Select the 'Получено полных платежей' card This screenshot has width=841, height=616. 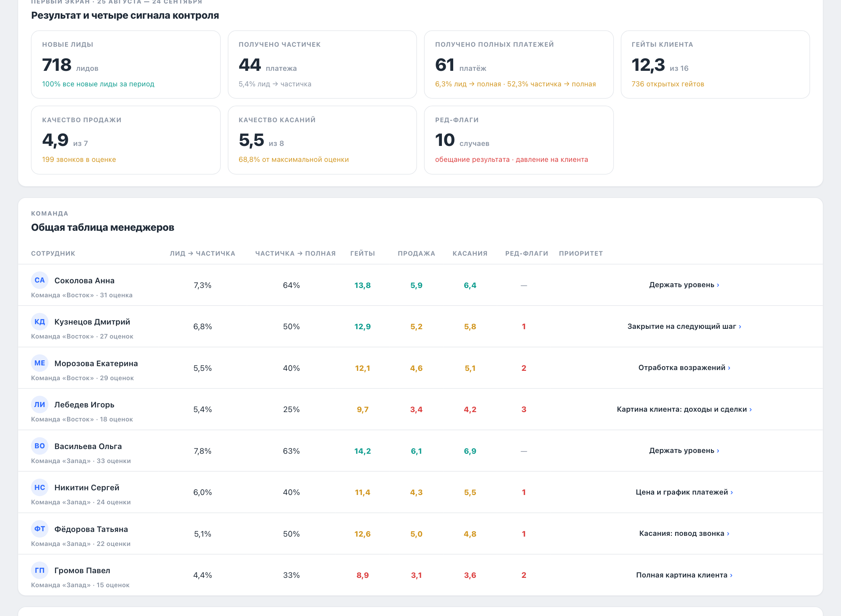519,65
